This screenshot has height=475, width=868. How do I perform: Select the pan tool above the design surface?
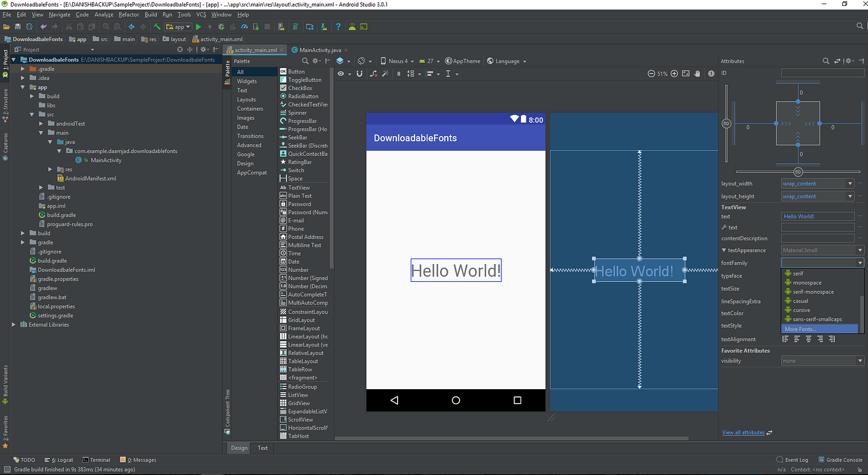point(697,73)
